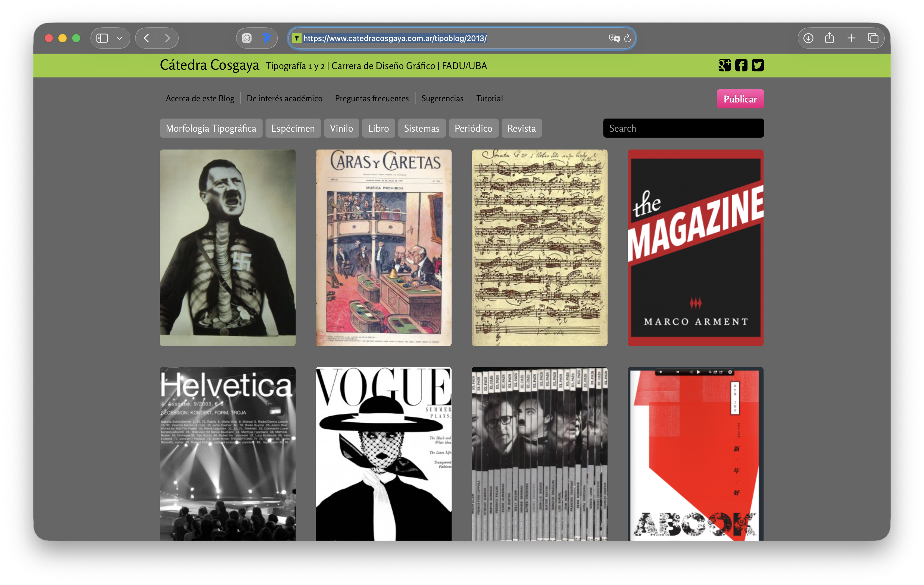924x585 pixels.
Task: Go forward to the next page
Action: click(167, 38)
